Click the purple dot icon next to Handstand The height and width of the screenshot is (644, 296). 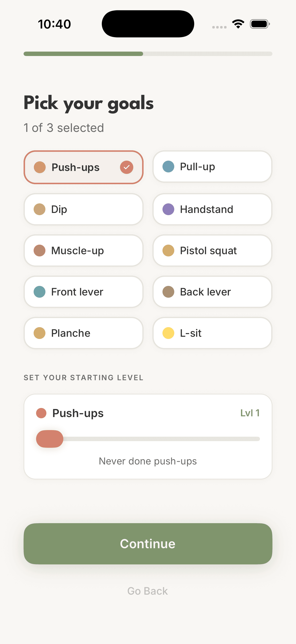coord(169,209)
